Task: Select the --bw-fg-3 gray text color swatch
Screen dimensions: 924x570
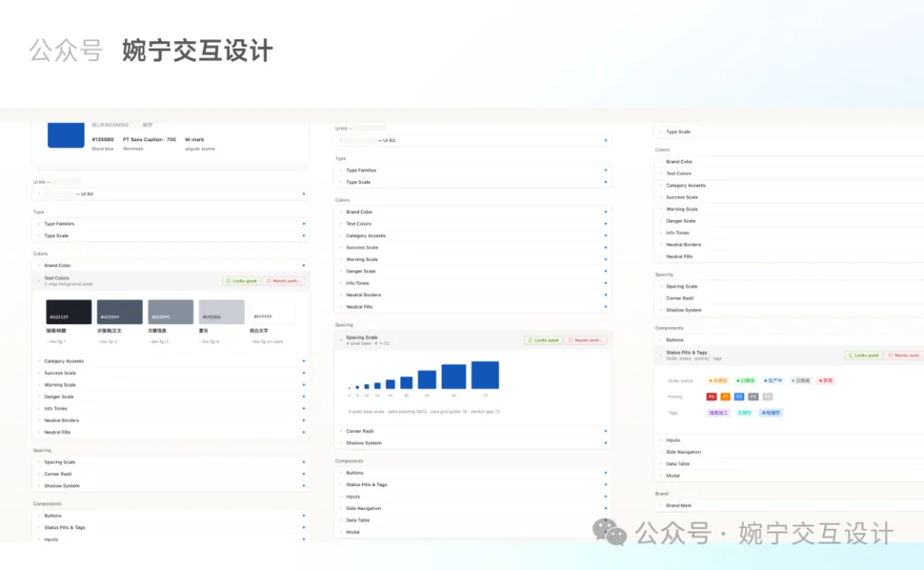Action: pyautogui.click(x=170, y=312)
